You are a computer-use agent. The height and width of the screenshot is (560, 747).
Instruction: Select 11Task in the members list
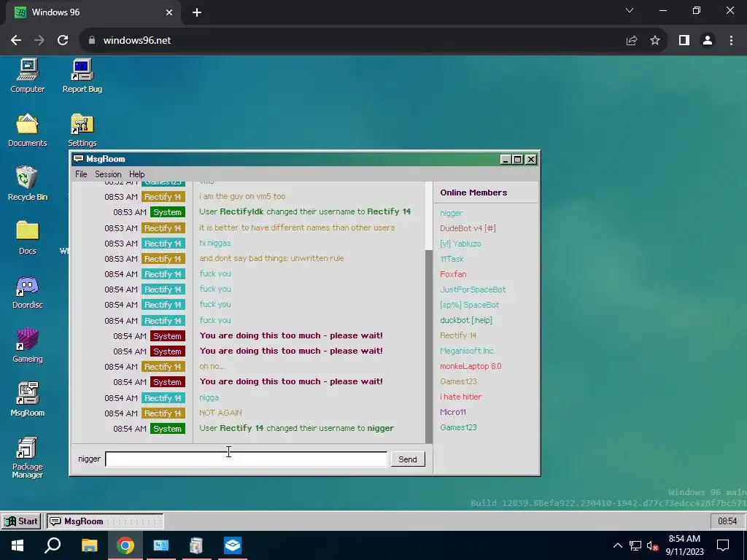pyautogui.click(x=452, y=259)
